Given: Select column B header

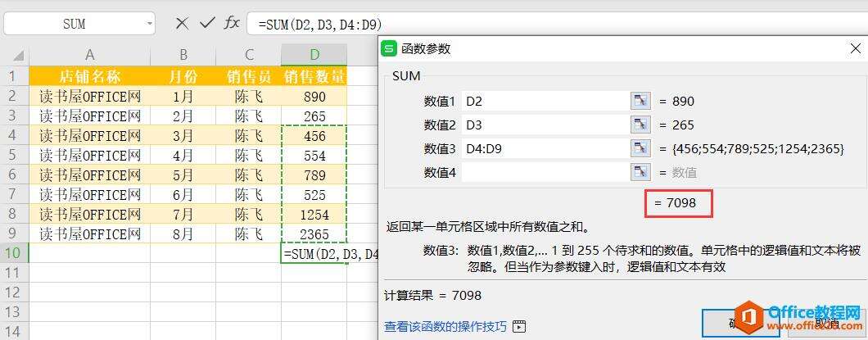Looking at the screenshot, I should click(x=183, y=55).
